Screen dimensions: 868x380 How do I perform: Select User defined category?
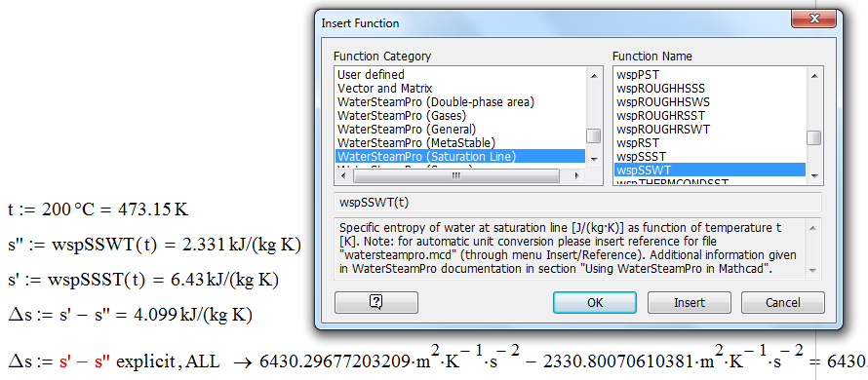pyautogui.click(x=459, y=75)
